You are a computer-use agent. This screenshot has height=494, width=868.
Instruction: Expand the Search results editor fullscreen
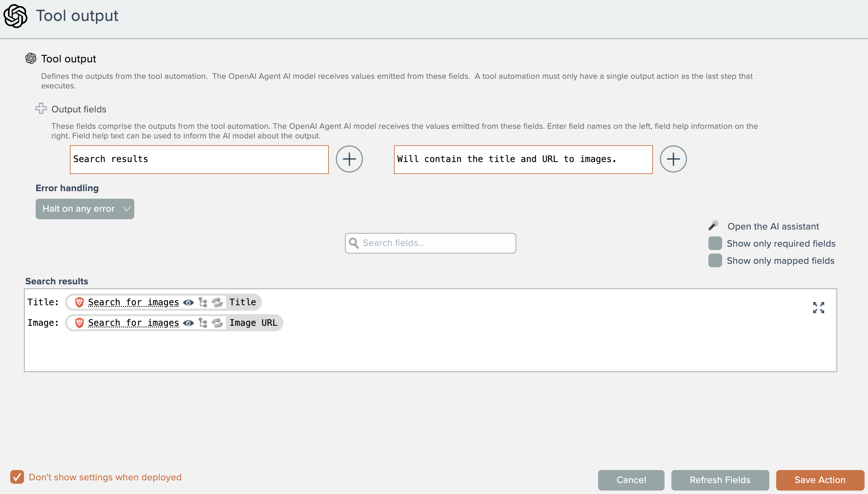818,307
